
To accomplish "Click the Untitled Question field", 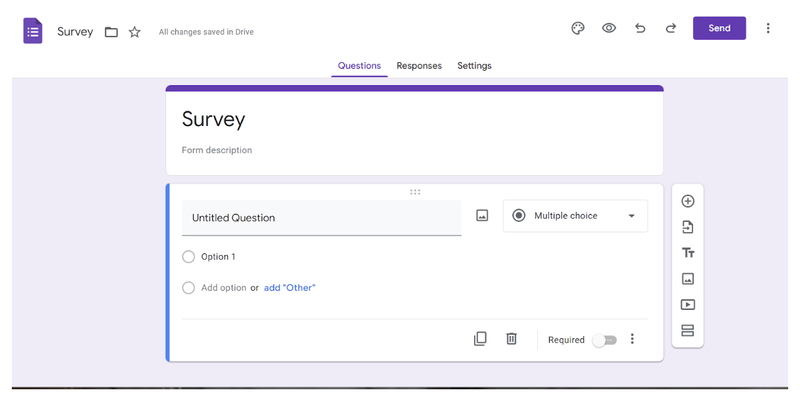I will point(321,218).
